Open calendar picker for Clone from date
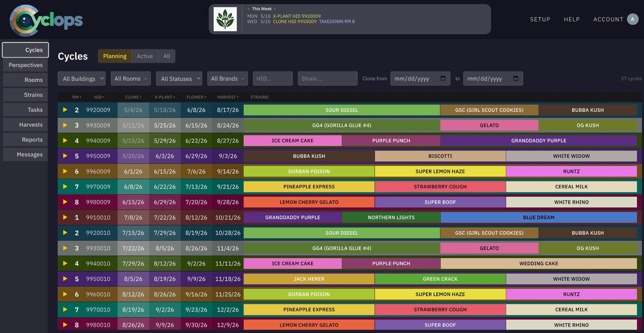The image size is (644, 333). (x=443, y=78)
